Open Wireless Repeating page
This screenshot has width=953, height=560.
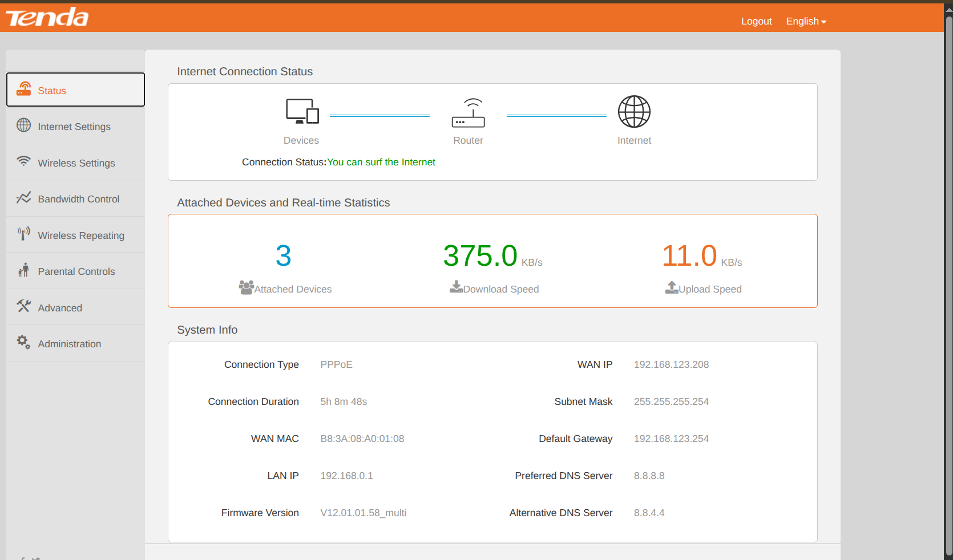point(75,235)
